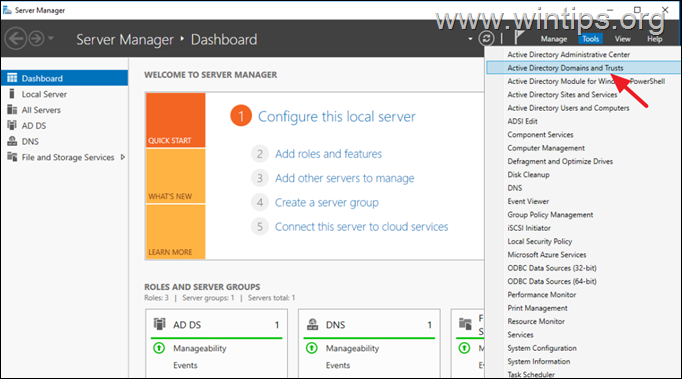
Task: Click Connect this server to cloud services
Action: click(x=361, y=227)
